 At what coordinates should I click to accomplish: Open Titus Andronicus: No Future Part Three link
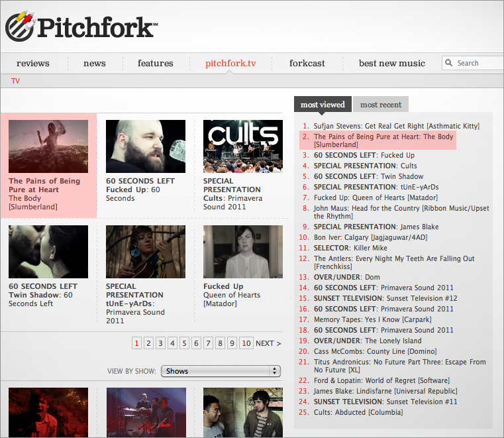click(x=400, y=366)
